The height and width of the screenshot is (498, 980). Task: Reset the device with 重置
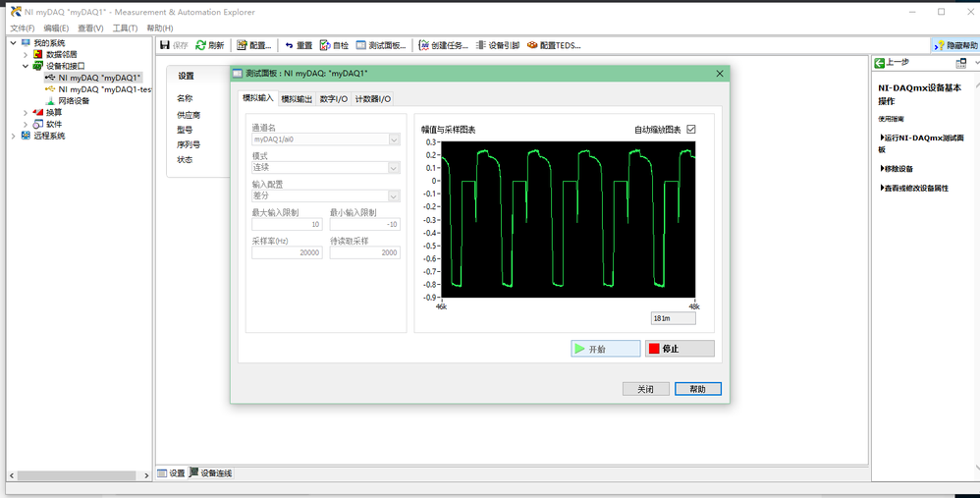(299, 45)
